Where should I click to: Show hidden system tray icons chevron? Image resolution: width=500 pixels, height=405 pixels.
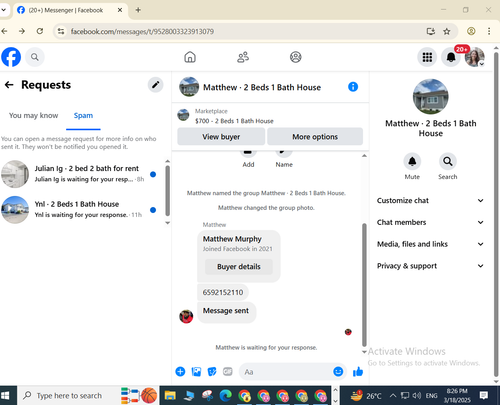393,396
